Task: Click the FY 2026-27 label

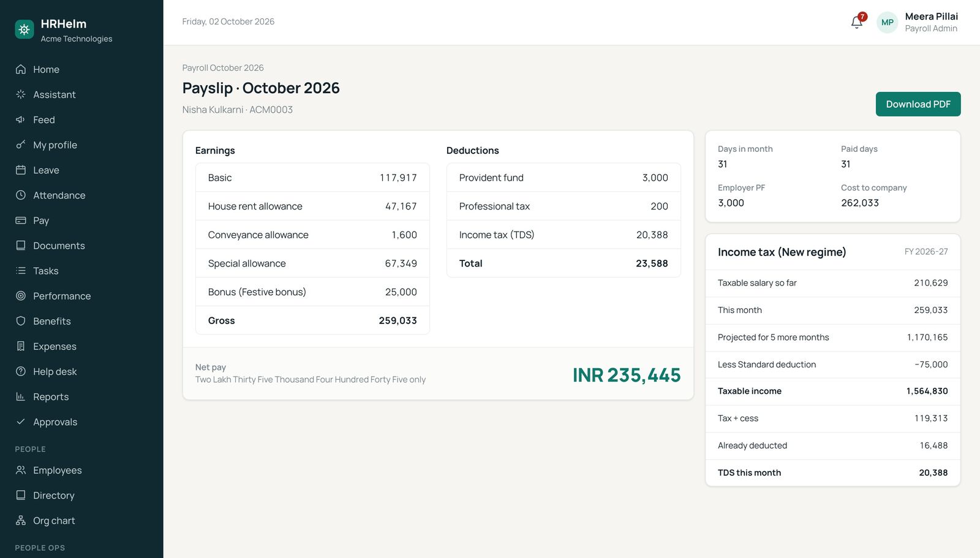Action: click(926, 252)
